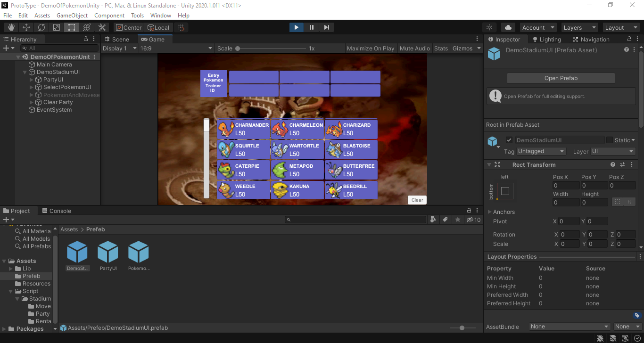Open the cloud services icon
This screenshot has height=343, width=644.
[508, 27]
